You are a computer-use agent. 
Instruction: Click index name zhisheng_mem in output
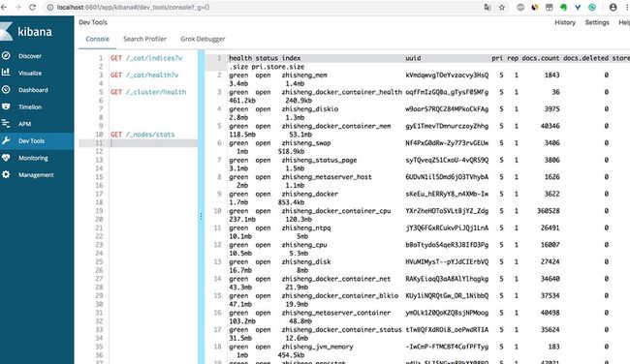coord(304,76)
